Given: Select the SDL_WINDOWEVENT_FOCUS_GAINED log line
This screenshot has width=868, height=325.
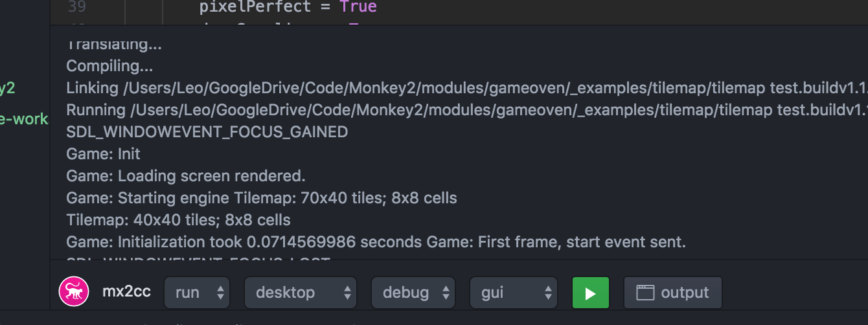Looking at the screenshot, I should 207,132.
